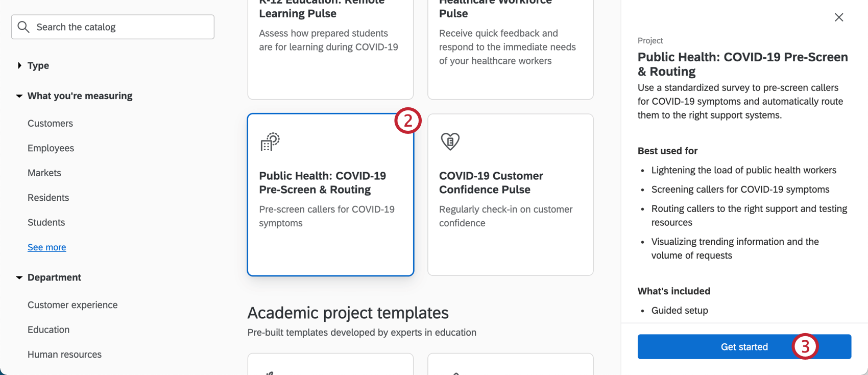This screenshot has height=375, width=868.
Task: Click the Get started button
Action: pyautogui.click(x=744, y=346)
